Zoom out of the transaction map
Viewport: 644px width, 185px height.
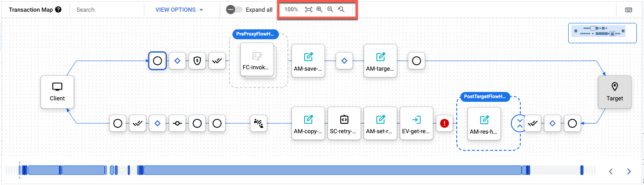click(330, 9)
